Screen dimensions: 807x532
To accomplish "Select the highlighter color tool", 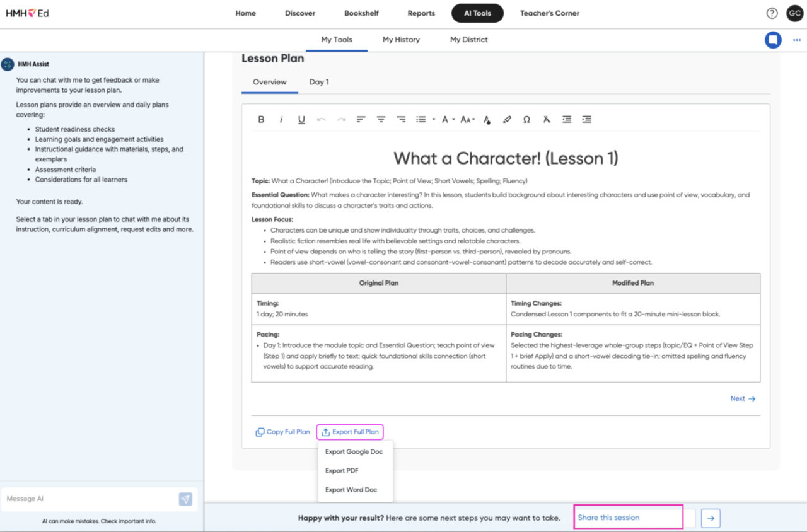I will pos(507,119).
